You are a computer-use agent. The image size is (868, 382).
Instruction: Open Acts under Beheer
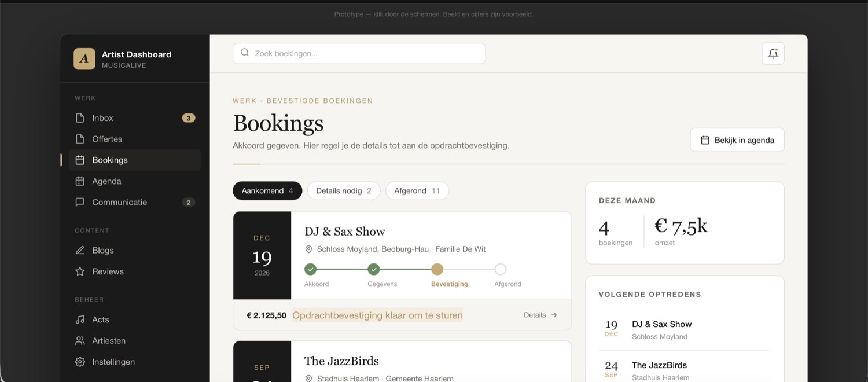click(135, 319)
